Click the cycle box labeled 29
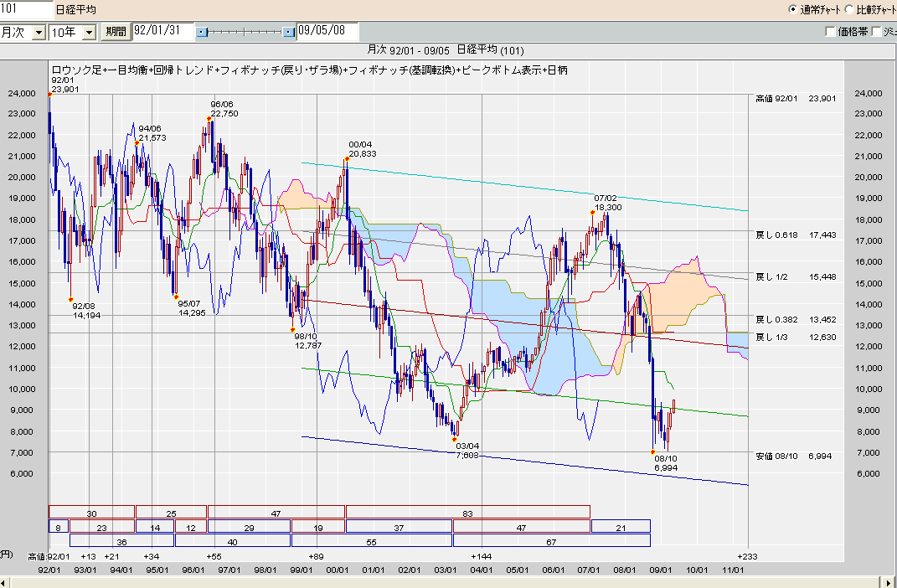 (x=249, y=526)
